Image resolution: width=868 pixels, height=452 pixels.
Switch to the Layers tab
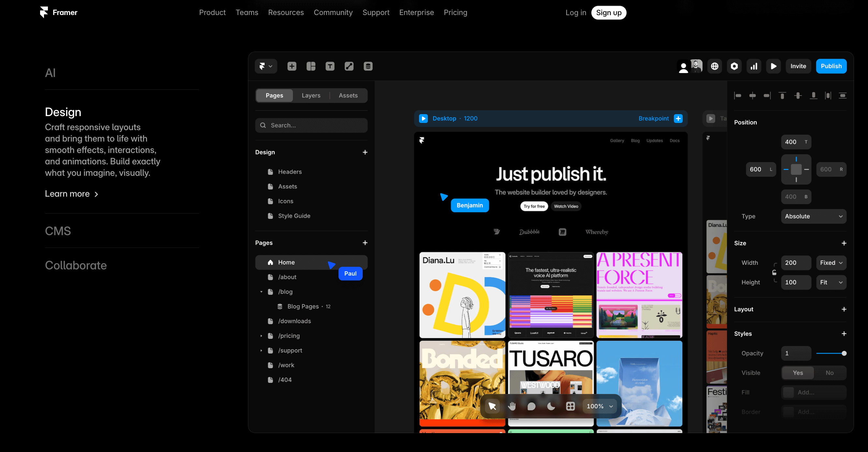(x=311, y=96)
